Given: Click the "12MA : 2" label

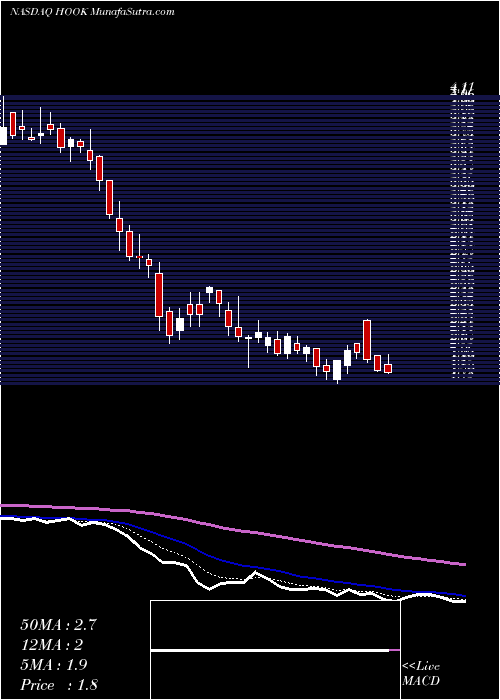Looking at the screenshot, I should click(x=51, y=645).
